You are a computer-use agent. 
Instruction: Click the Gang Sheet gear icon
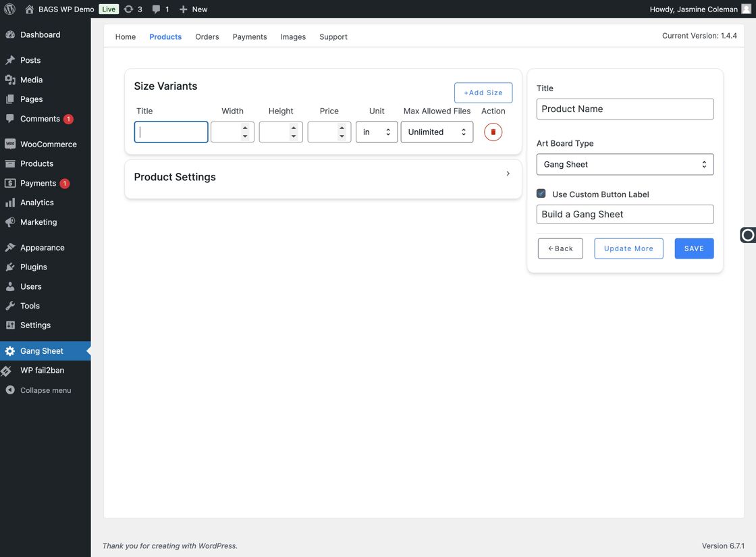click(10, 351)
